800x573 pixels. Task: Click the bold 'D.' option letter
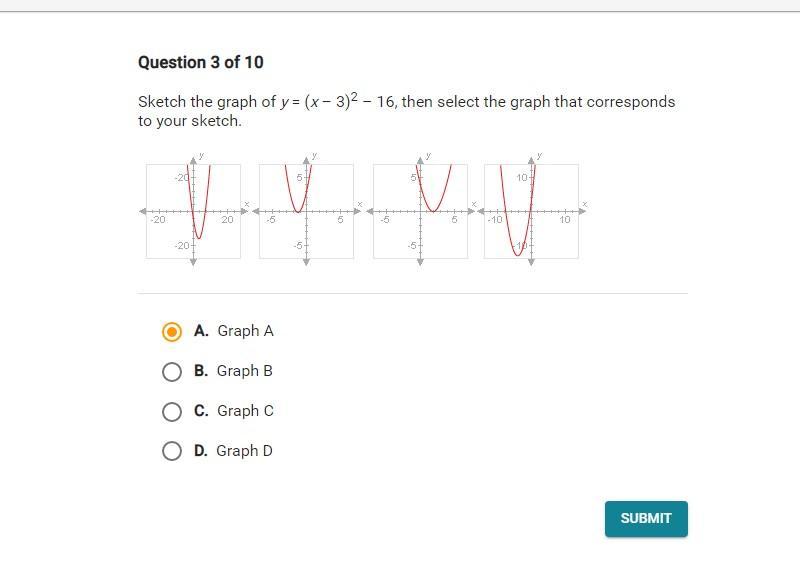[x=201, y=451]
